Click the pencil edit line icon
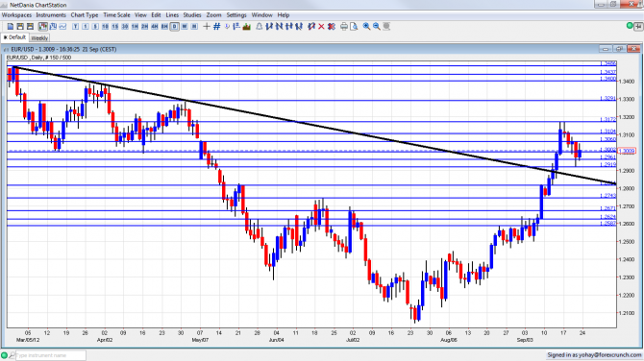 point(311,26)
